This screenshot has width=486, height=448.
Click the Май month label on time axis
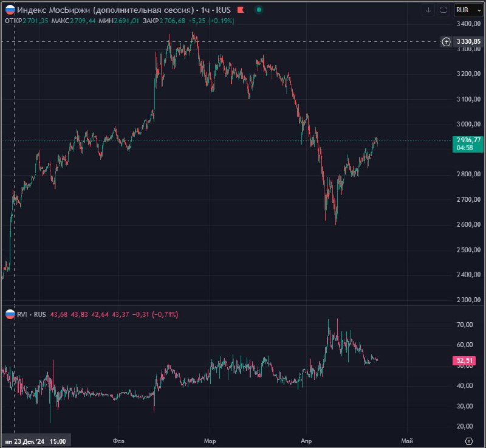[407, 441]
